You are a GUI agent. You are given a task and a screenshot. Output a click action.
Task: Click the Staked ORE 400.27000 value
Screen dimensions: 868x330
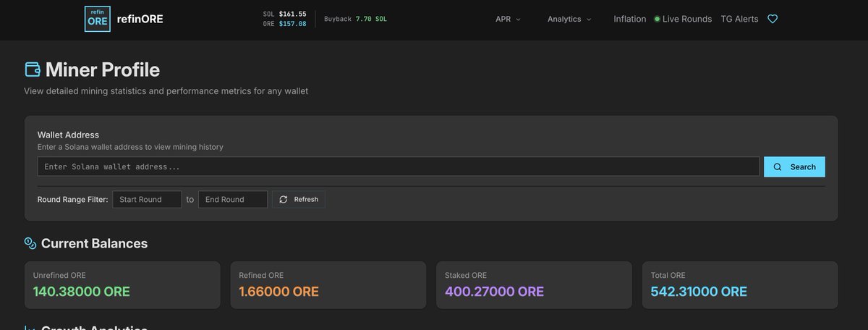point(494,292)
